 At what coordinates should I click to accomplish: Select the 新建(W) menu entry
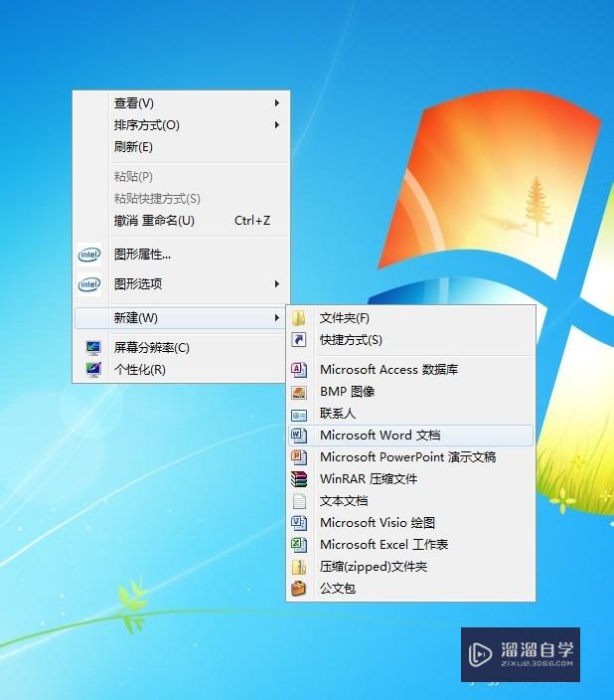pos(181,318)
